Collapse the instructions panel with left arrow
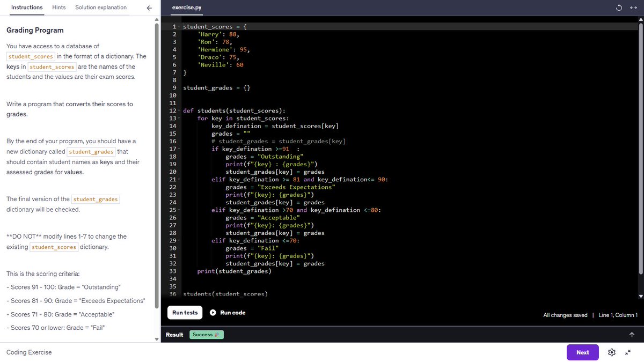 point(149,8)
